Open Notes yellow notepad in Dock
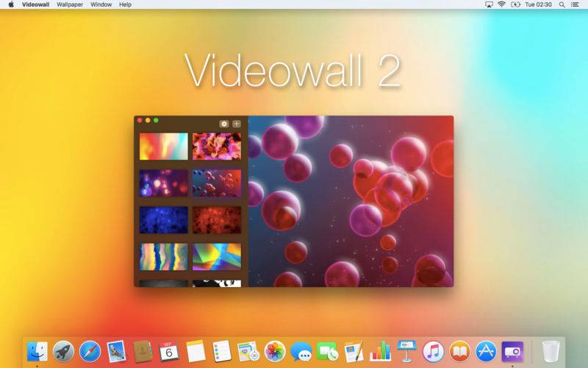Viewport: 588px width, 368px height. tap(196, 352)
